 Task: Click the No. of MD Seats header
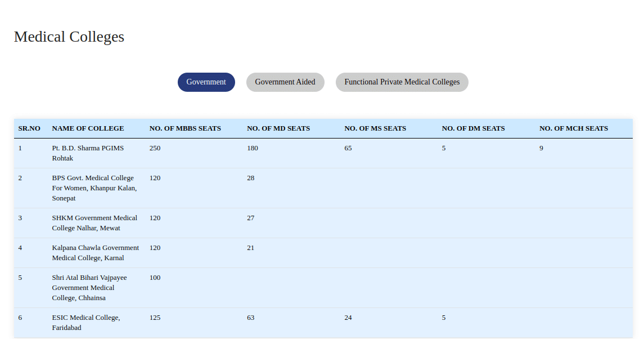click(x=278, y=128)
